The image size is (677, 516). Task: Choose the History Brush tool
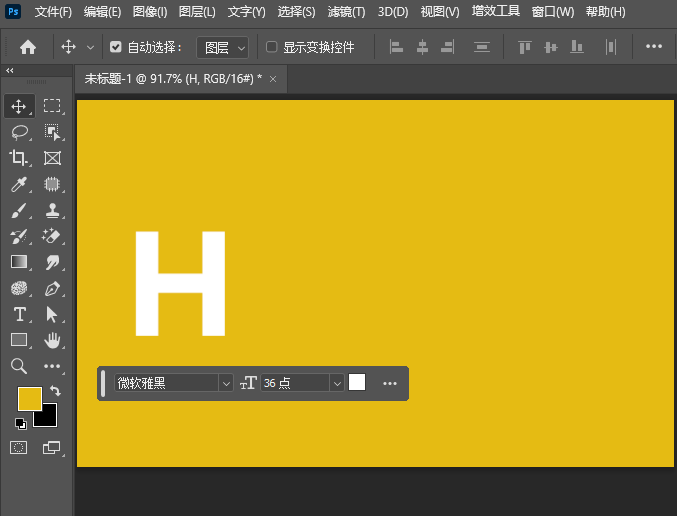pos(19,237)
